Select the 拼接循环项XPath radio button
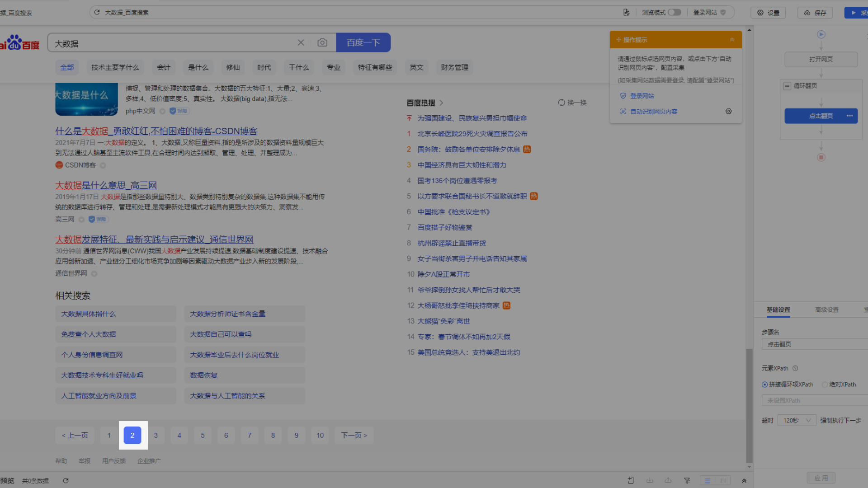 point(764,385)
